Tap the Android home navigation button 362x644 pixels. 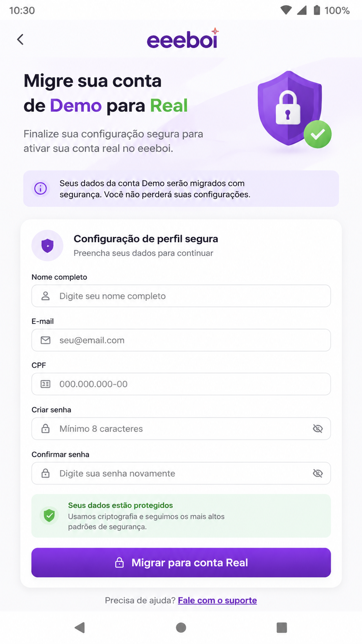point(181,627)
